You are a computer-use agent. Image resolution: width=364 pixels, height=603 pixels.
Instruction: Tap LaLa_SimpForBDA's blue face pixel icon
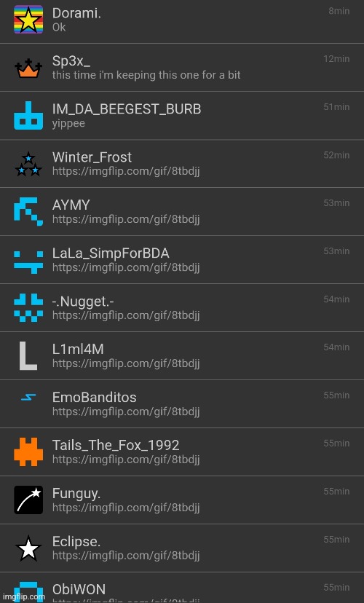[28, 262]
